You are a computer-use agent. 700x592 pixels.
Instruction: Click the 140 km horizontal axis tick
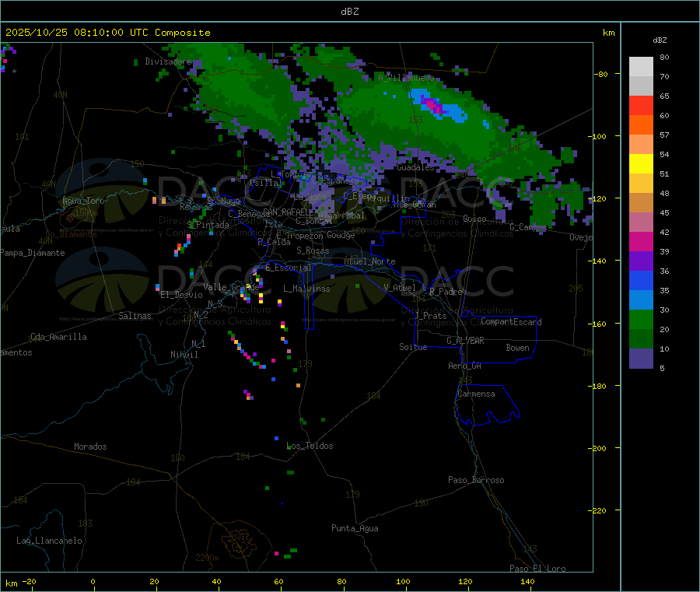pos(527,581)
